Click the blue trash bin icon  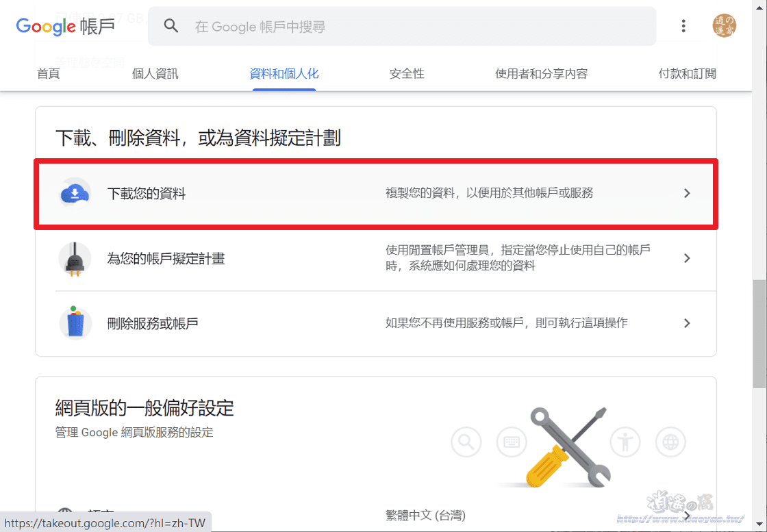coord(75,322)
